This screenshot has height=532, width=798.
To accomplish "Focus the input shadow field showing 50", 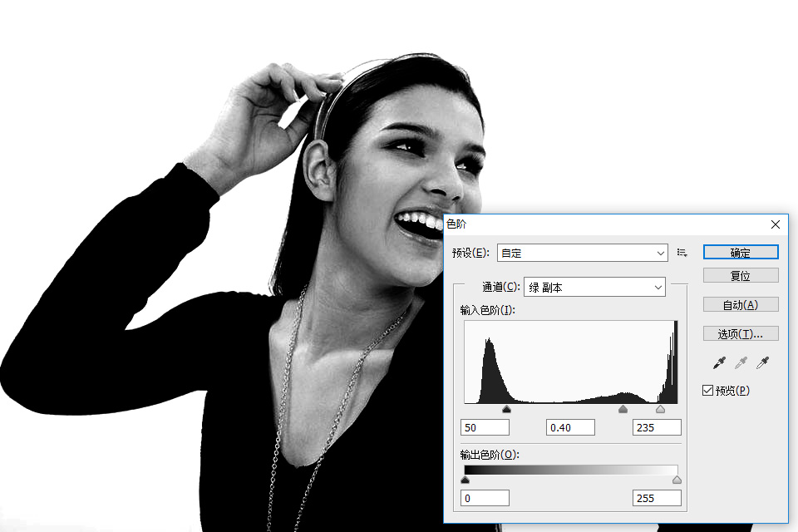I will pyautogui.click(x=485, y=427).
